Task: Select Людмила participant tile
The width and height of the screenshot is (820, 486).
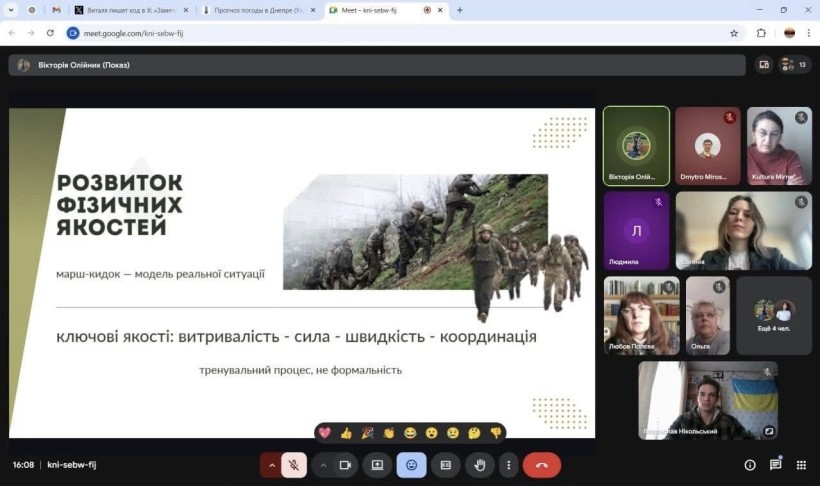Action: coord(636,231)
